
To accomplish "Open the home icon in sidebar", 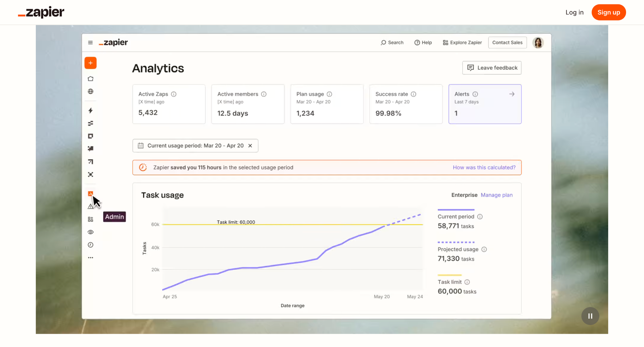I will point(91,79).
